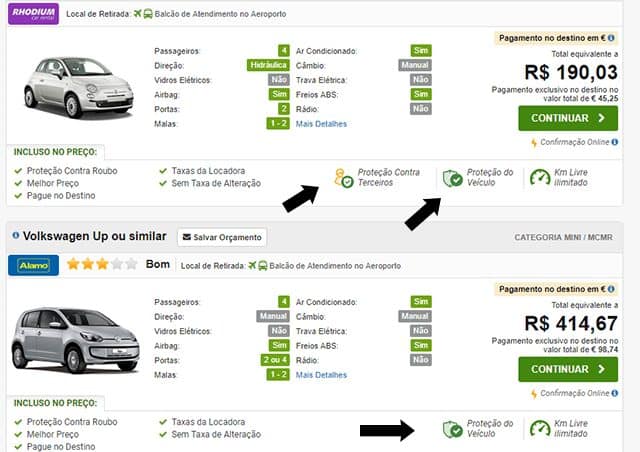The width and height of the screenshot is (640, 452).
Task: Click the 'Volkswagen Up ou similar' title
Action: tap(94, 236)
